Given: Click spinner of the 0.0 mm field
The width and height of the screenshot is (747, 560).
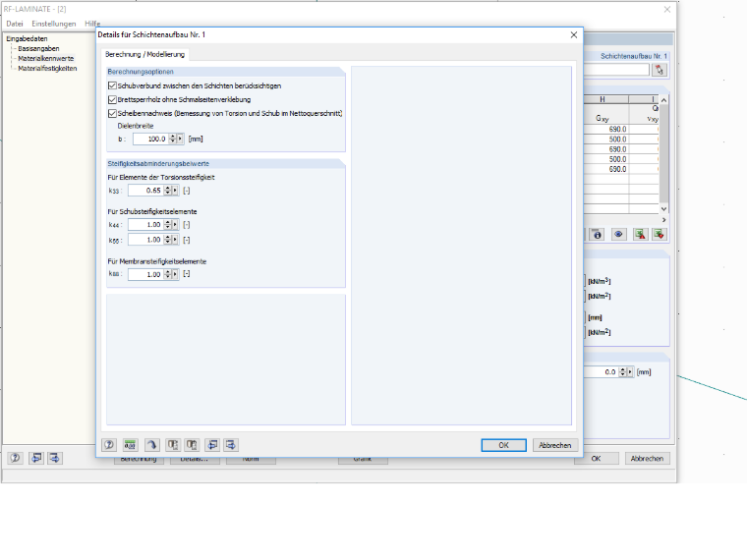Looking at the screenshot, I should point(622,372).
